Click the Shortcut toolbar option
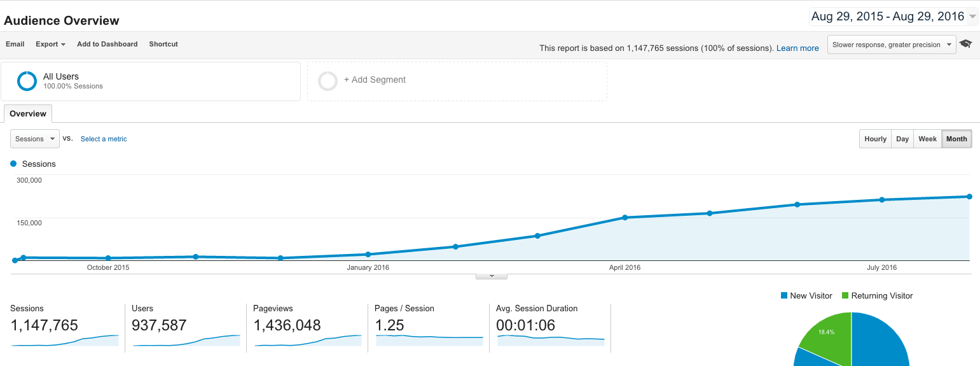 pyautogui.click(x=163, y=44)
